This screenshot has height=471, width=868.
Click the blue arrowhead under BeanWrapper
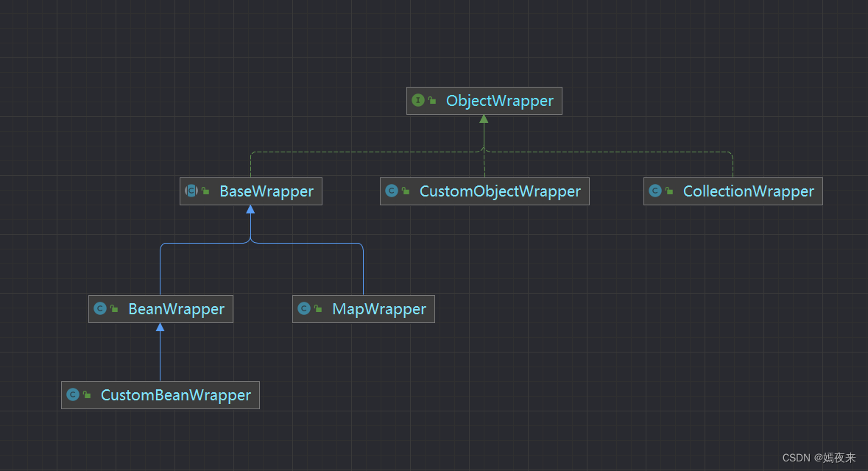coord(160,327)
